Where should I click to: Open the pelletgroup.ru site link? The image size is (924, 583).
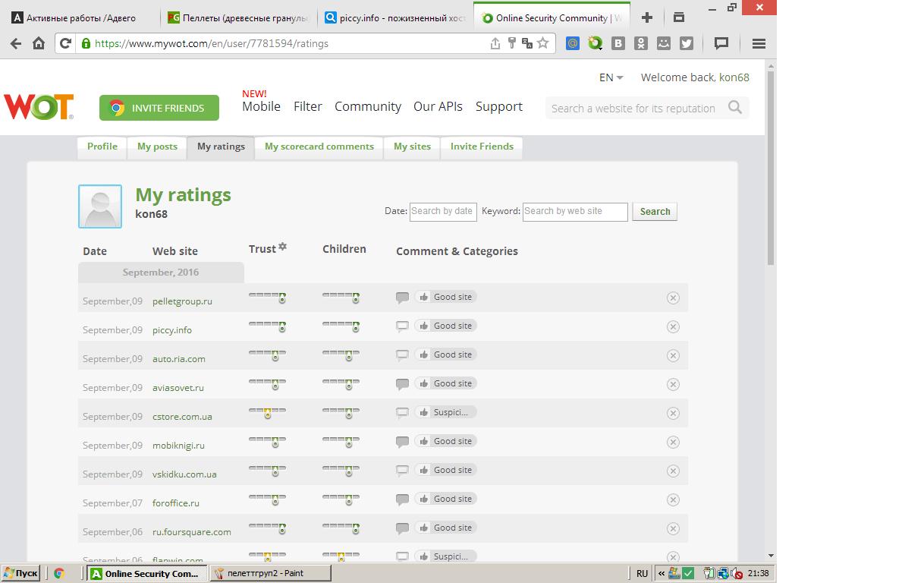(x=182, y=301)
